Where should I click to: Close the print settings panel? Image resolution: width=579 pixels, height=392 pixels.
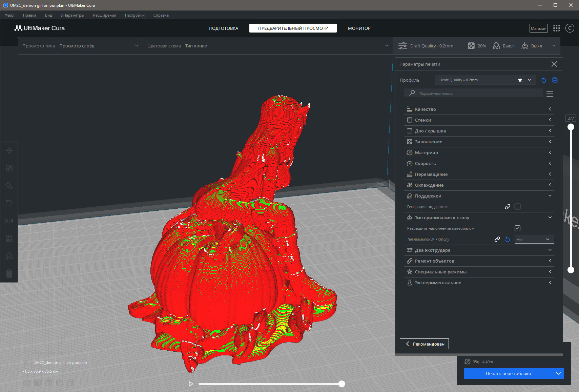click(x=554, y=64)
